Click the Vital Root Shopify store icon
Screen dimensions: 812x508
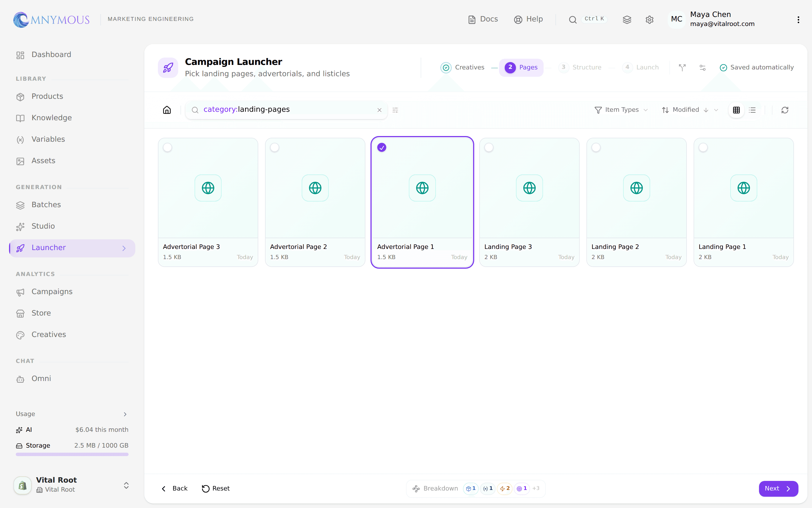pos(23,485)
